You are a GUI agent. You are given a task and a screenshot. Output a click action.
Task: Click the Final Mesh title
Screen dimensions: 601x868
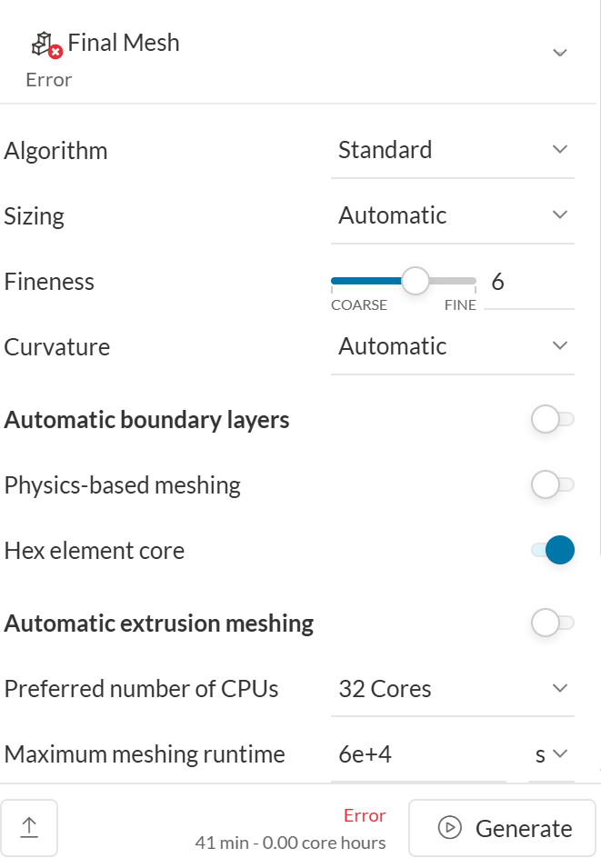coord(124,43)
